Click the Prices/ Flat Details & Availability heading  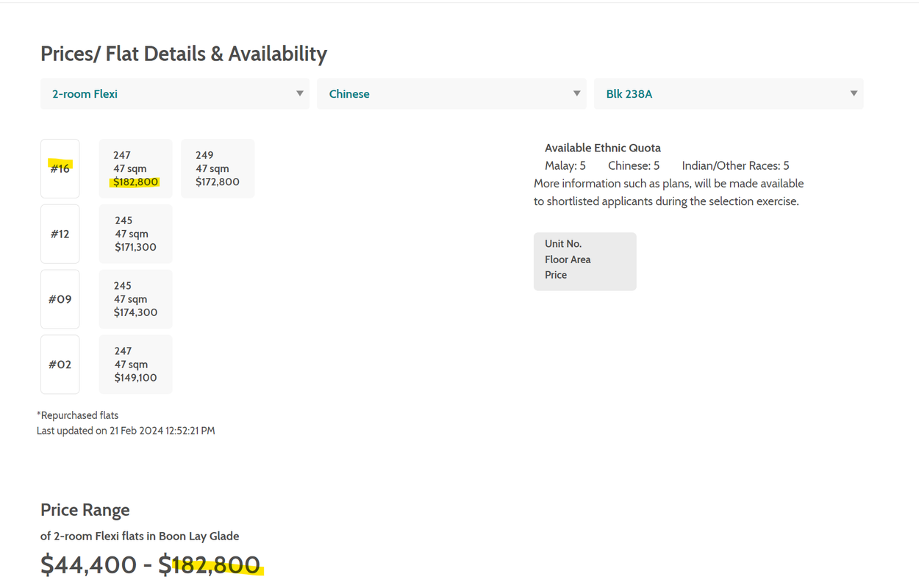[x=184, y=54]
